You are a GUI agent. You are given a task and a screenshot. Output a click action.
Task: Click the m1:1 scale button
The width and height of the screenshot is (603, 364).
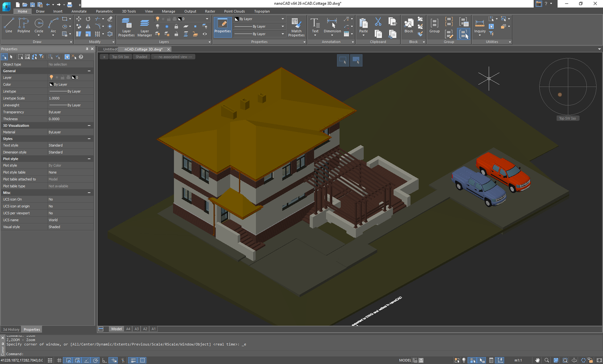pyautogui.click(x=518, y=360)
